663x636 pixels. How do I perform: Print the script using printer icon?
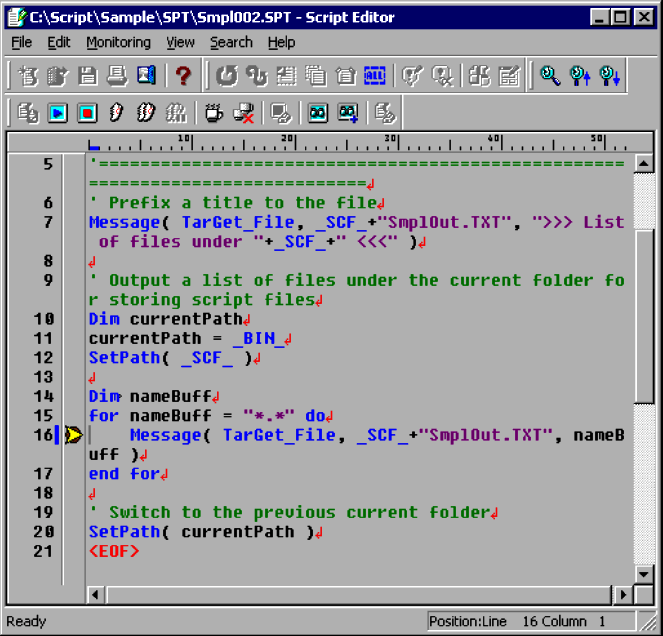pos(117,76)
